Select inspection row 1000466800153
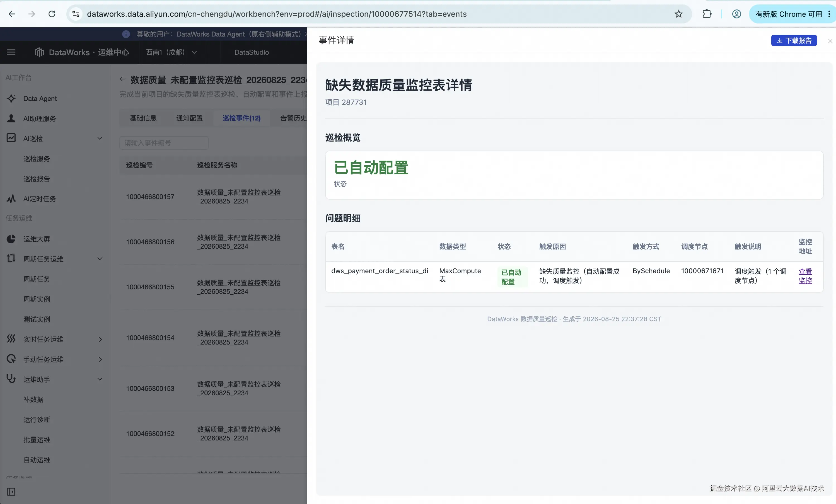 click(213, 388)
